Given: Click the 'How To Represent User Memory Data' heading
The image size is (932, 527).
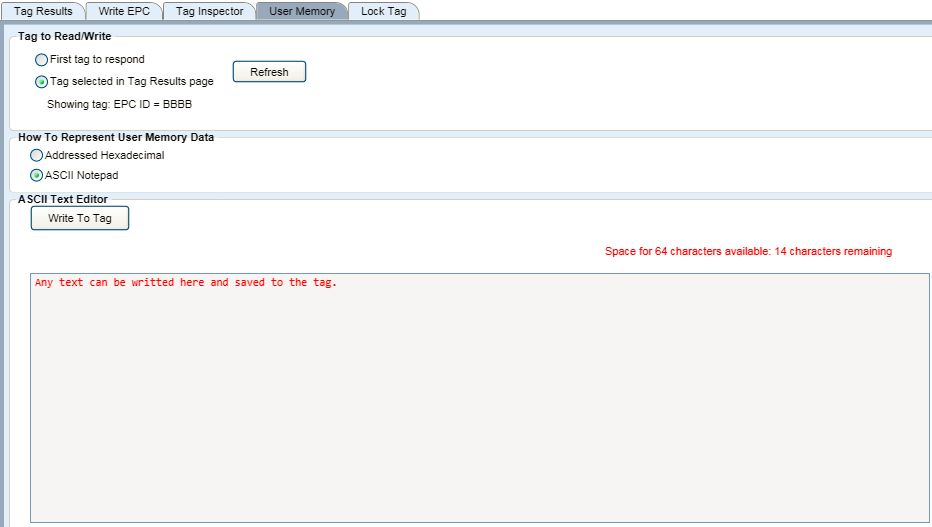Looking at the screenshot, I should 116,137.
